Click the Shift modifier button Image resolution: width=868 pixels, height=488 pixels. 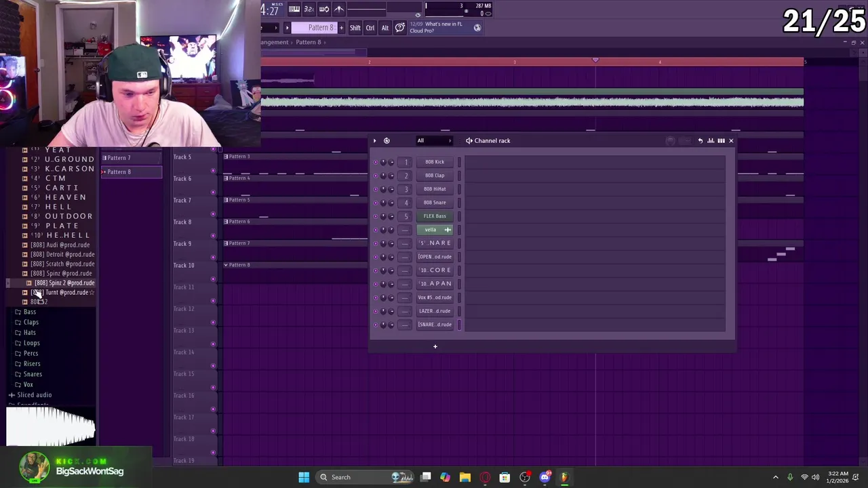(x=355, y=28)
